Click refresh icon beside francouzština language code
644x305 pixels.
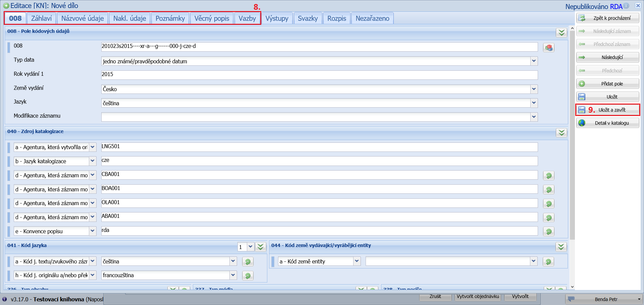point(248,276)
